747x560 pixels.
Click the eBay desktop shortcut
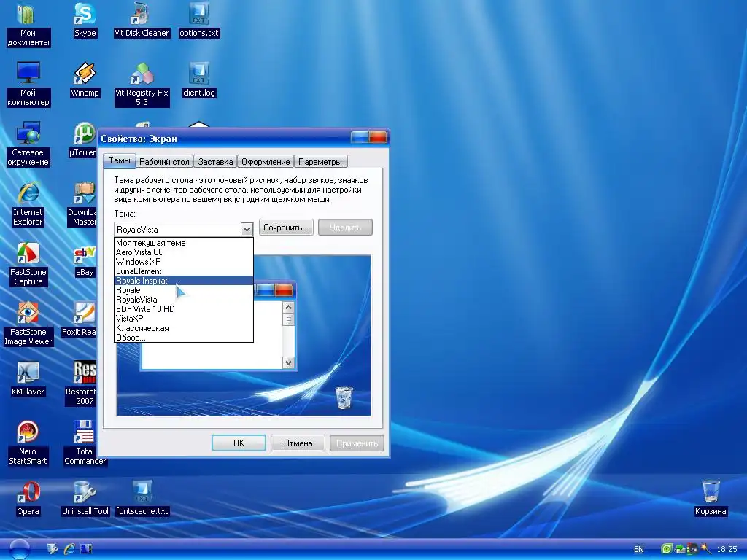pos(85,260)
